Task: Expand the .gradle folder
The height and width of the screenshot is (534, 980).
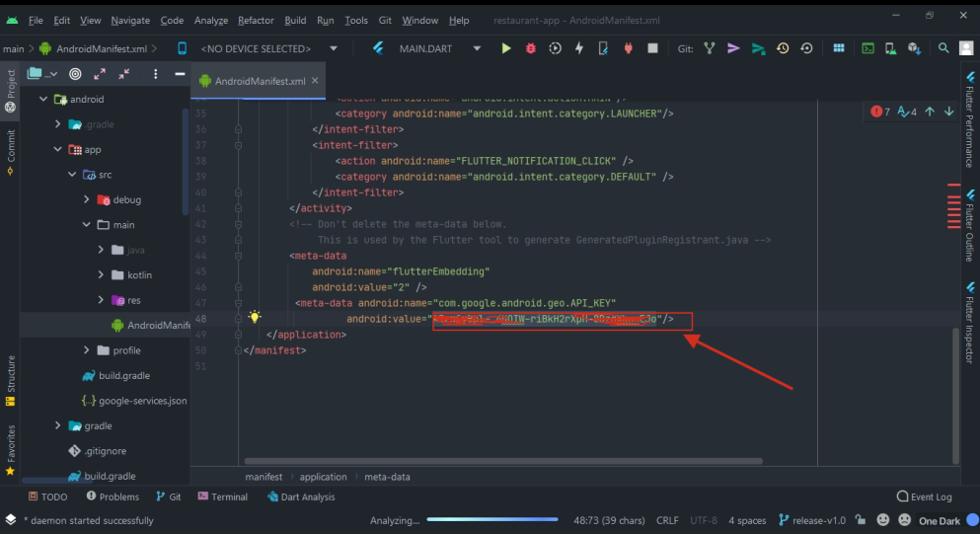Action: (57, 123)
